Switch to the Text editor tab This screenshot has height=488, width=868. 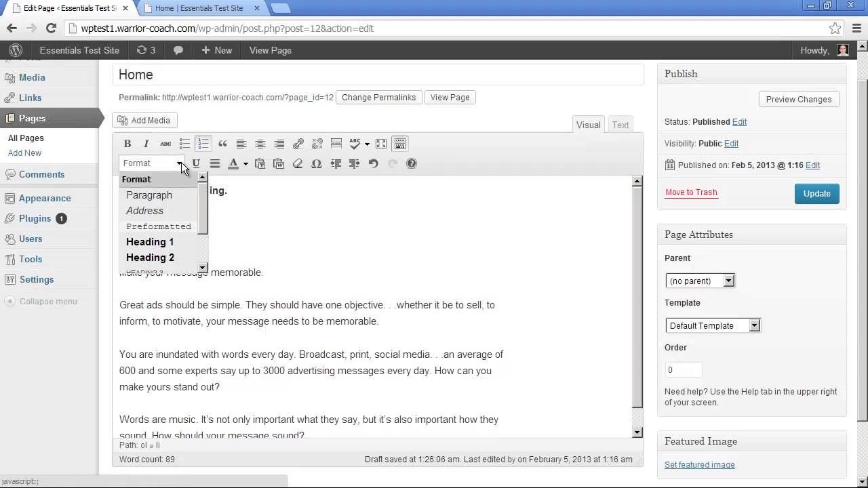tap(620, 125)
